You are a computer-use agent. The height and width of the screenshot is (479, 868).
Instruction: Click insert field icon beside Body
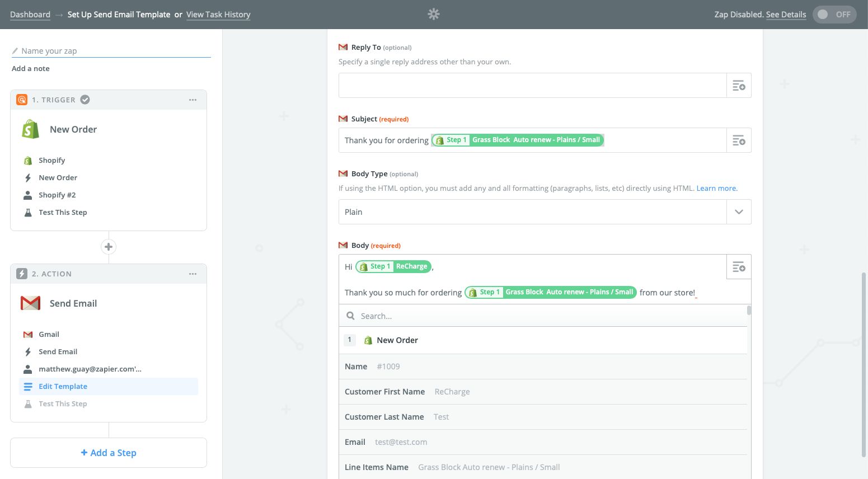pos(739,267)
